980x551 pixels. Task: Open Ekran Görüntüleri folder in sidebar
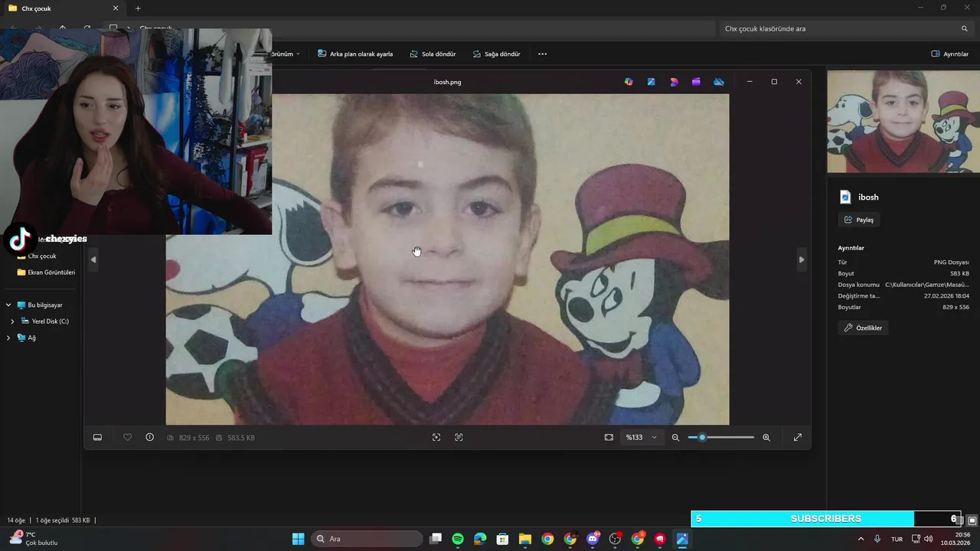pyautogui.click(x=46, y=272)
